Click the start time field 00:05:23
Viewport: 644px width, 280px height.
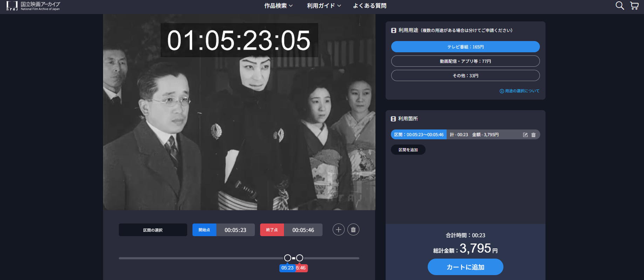click(236, 230)
